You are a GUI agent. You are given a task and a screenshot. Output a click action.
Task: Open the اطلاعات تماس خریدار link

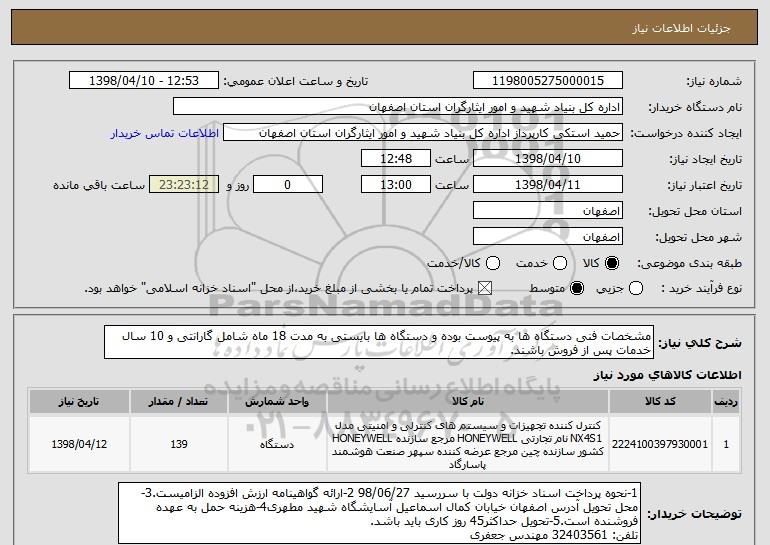tap(165, 133)
